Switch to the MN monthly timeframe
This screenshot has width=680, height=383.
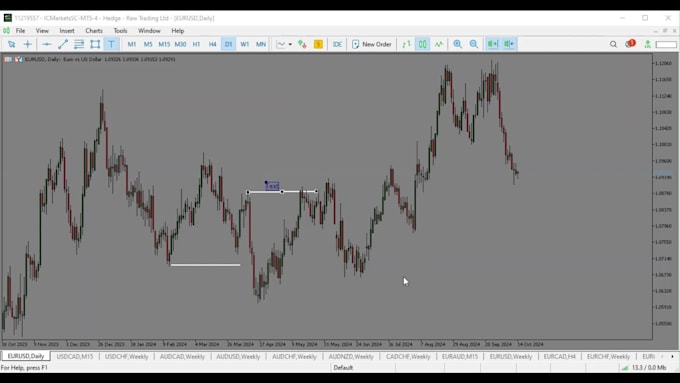point(261,44)
